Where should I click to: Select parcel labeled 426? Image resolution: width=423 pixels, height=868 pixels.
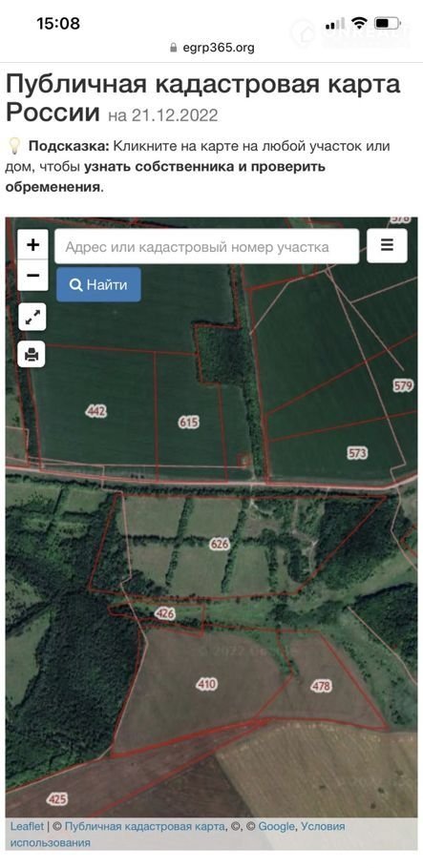pos(165,613)
